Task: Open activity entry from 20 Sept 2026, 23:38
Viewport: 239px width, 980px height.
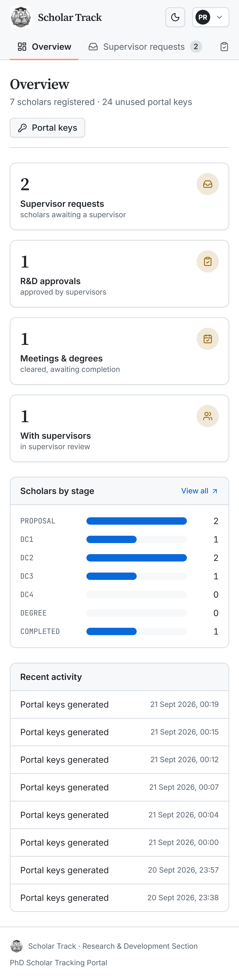Action: (x=119, y=898)
